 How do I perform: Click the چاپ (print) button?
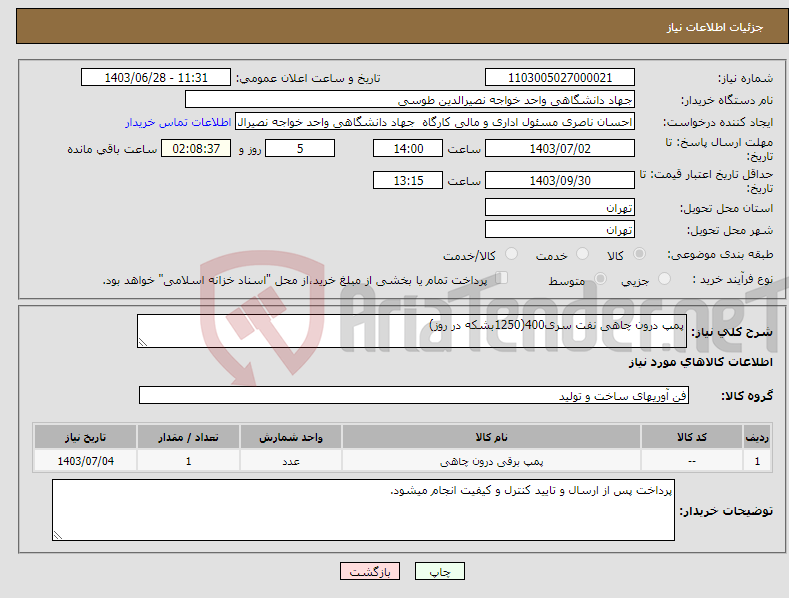[x=439, y=571]
